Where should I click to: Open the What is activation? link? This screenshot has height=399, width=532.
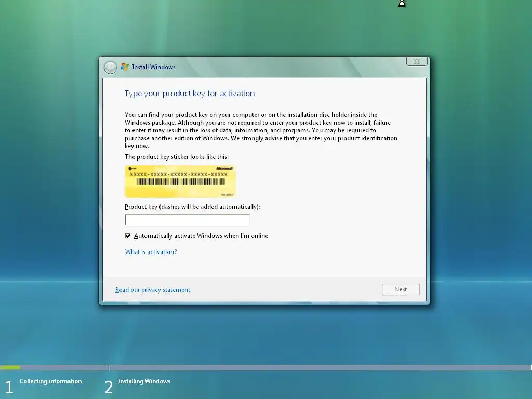(x=151, y=252)
